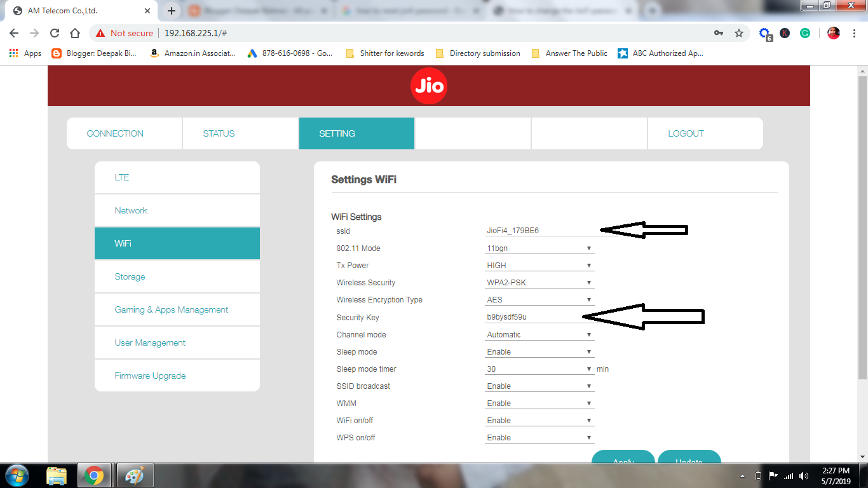Click the Jio logo in the header
This screenshot has height=488, width=868.
(429, 85)
